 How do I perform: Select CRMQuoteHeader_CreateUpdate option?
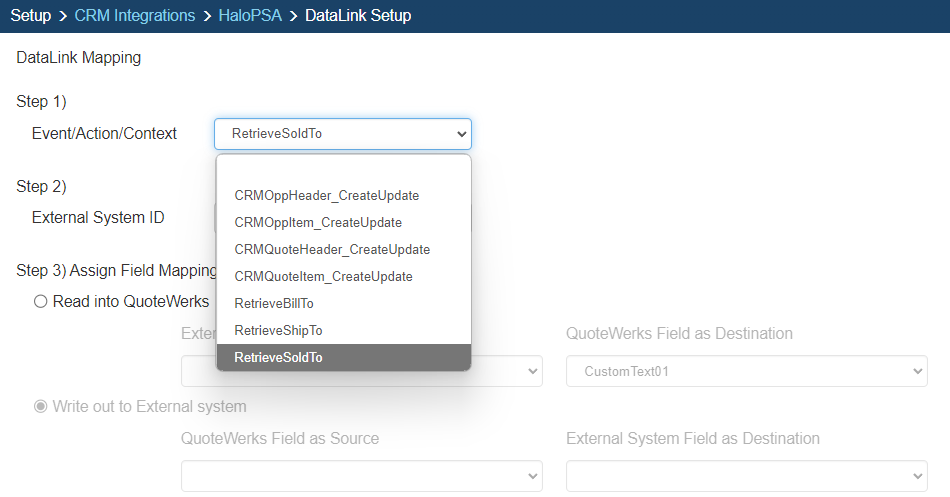click(x=344, y=249)
